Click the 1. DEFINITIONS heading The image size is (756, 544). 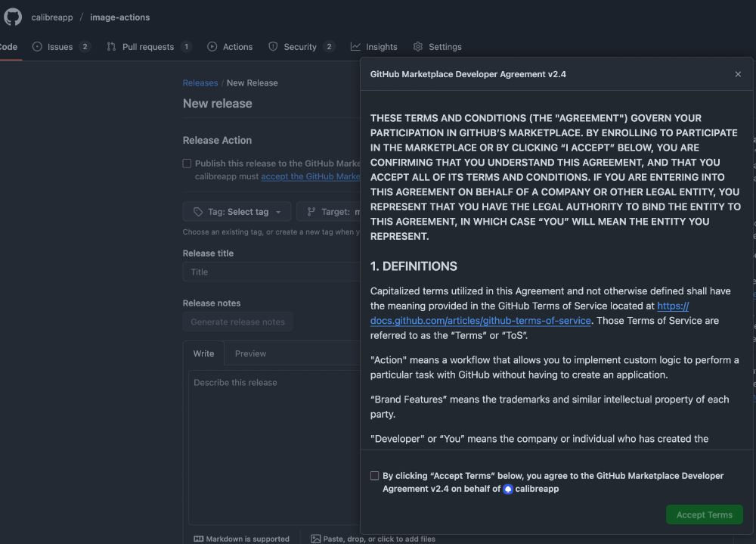tap(414, 266)
